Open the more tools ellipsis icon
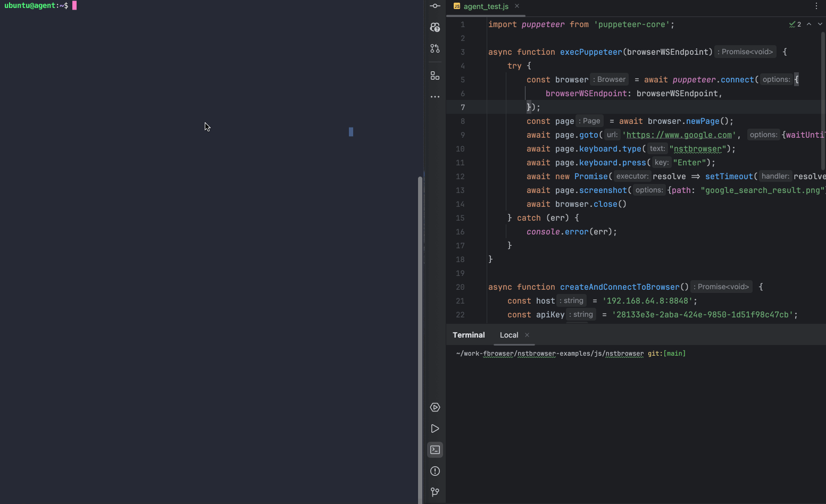The image size is (826, 504). click(435, 96)
